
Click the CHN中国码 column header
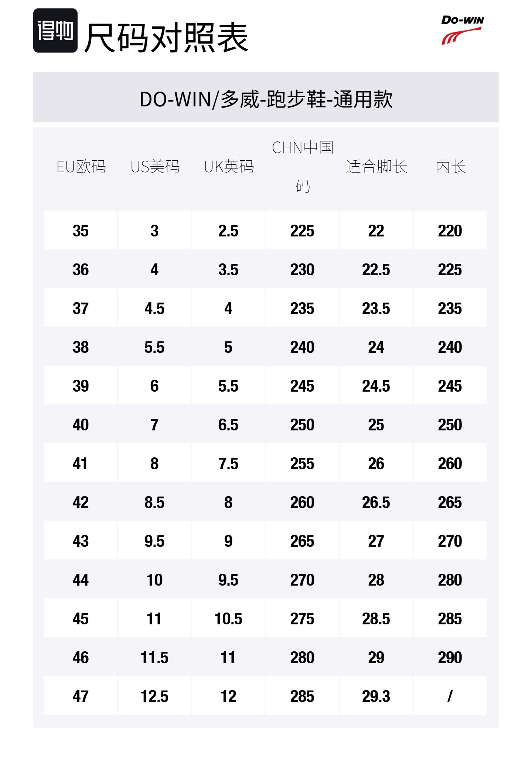[x=303, y=167]
